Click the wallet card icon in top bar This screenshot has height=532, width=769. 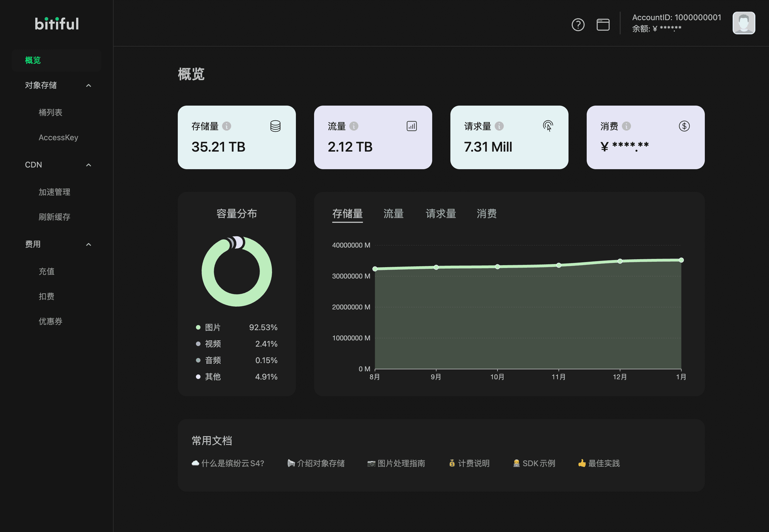[x=603, y=24]
